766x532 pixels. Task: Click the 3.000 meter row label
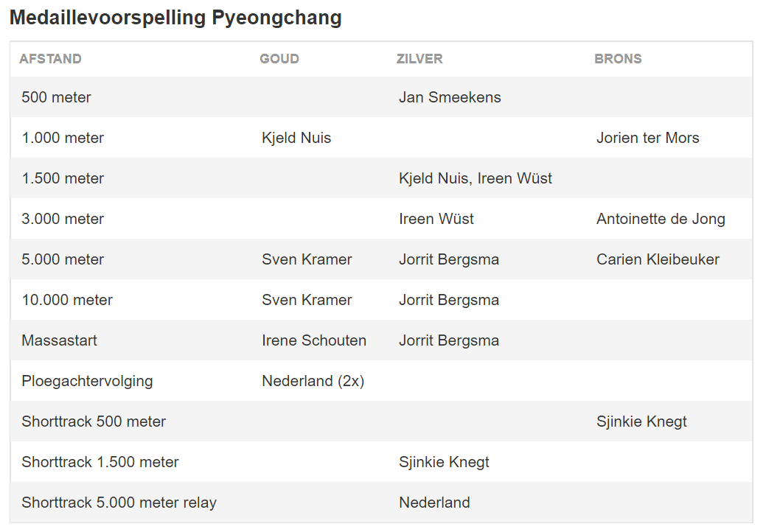[63, 219]
